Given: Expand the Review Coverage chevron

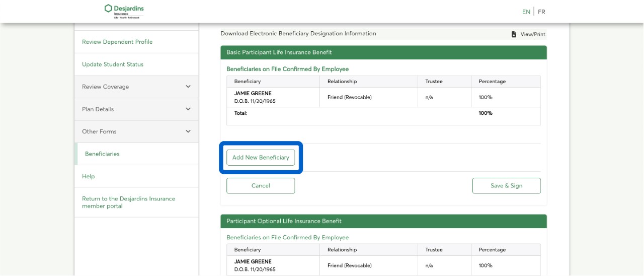Looking at the screenshot, I should (188, 87).
